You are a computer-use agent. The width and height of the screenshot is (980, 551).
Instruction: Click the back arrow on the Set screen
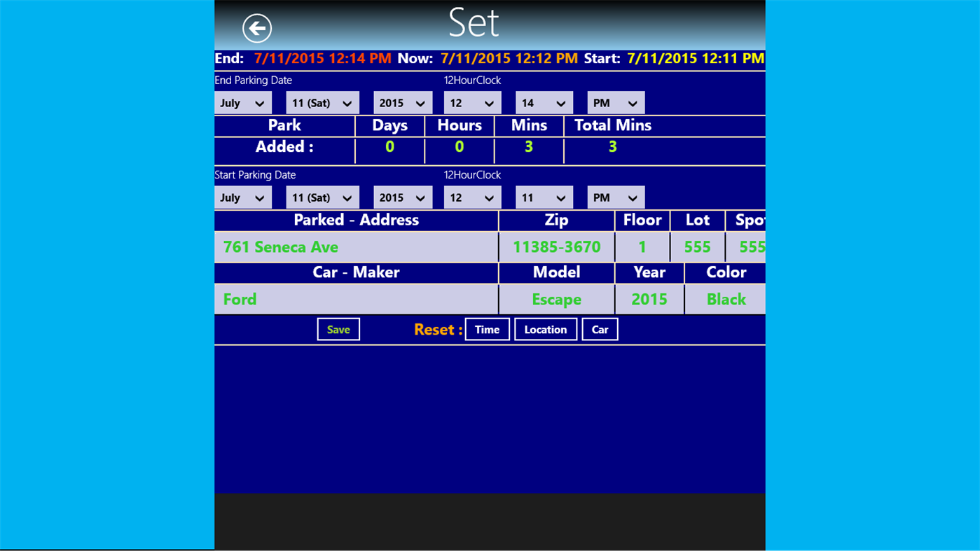pos(256,27)
